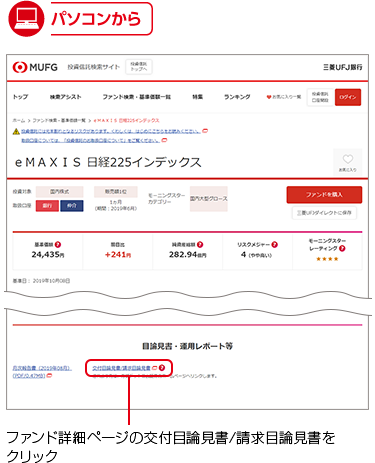Image resolution: width=375 pixels, height=463 pixels.
Task: Click the 282.94億円 net assets value
Action: pyautogui.click(x=188, y=255)
